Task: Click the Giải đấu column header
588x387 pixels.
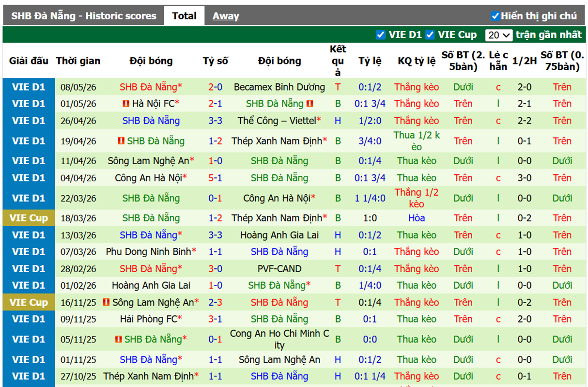Action: [29, 61]
